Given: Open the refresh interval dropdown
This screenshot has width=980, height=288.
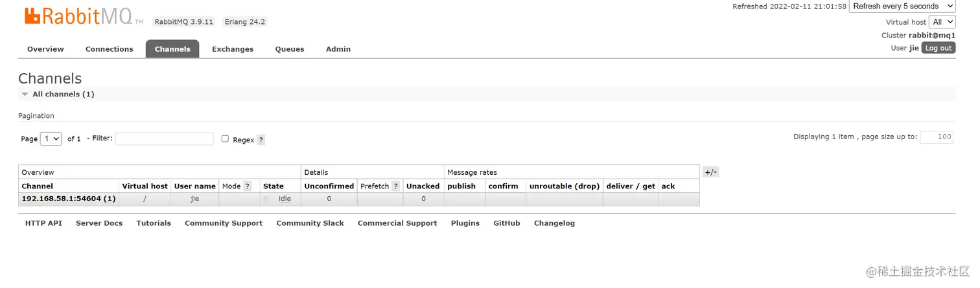Looking at the screenshot, I should pos(902,6).
